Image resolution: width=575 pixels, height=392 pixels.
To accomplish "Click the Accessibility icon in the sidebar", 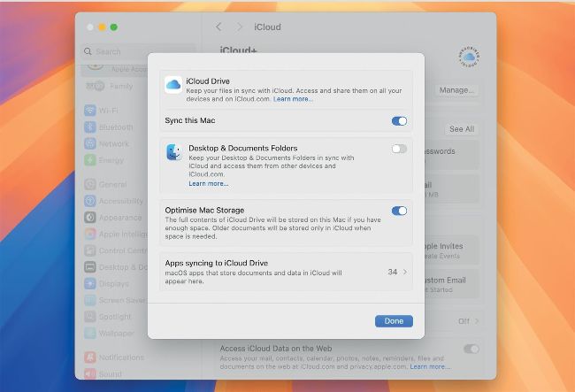I will pos(90,201).
